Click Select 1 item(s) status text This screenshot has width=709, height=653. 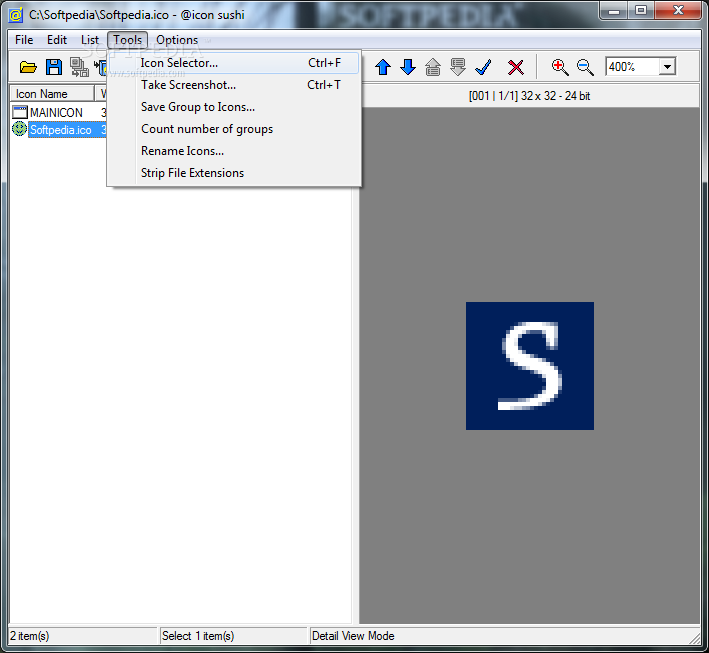198,636
